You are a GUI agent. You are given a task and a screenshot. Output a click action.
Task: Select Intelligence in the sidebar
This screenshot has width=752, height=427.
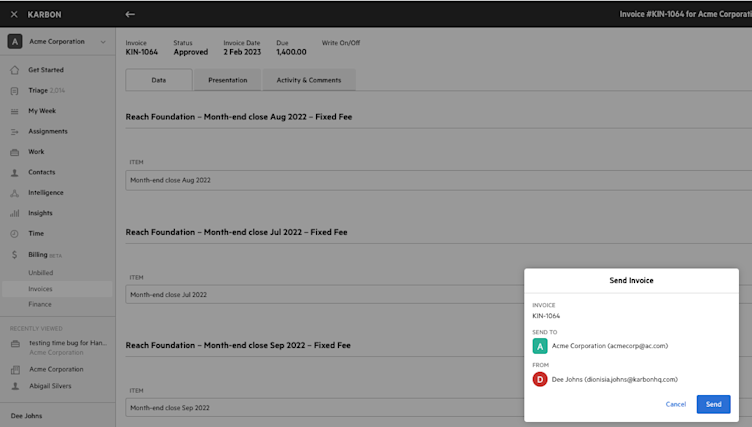[x=46, y=193]
